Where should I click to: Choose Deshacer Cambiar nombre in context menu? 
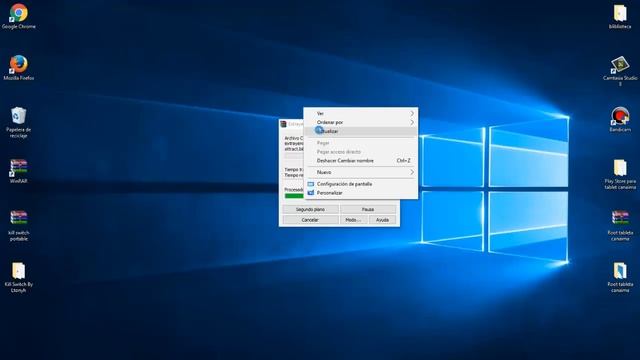tap(361, 161)
